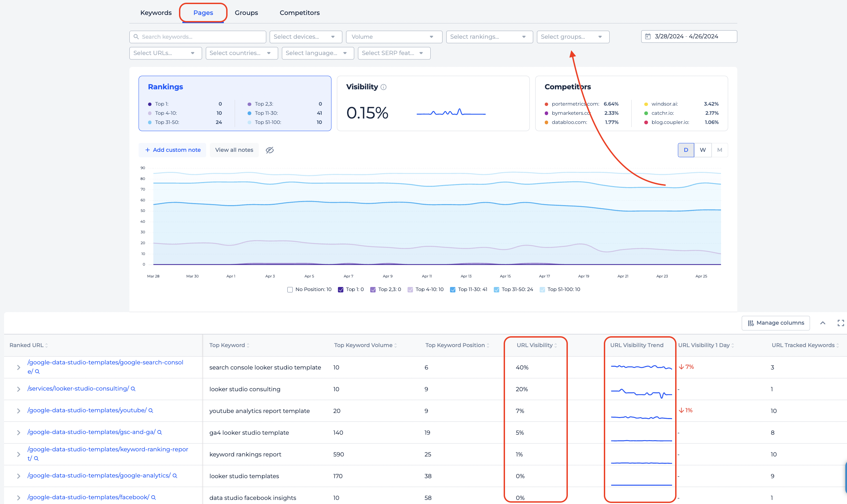Uncheck the Top 31-50: 24 legend checkbox
The image size is (847, 504).
click(496, 289)
